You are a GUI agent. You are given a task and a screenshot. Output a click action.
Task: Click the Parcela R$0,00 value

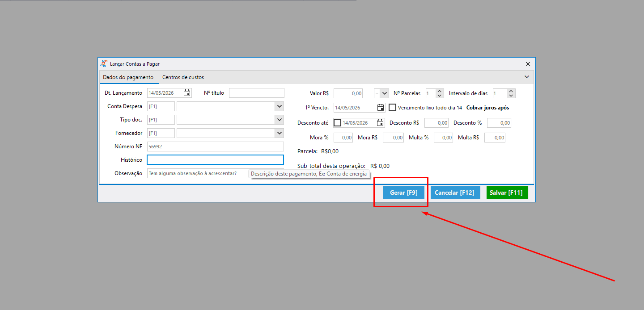click(x=330, y=151)
